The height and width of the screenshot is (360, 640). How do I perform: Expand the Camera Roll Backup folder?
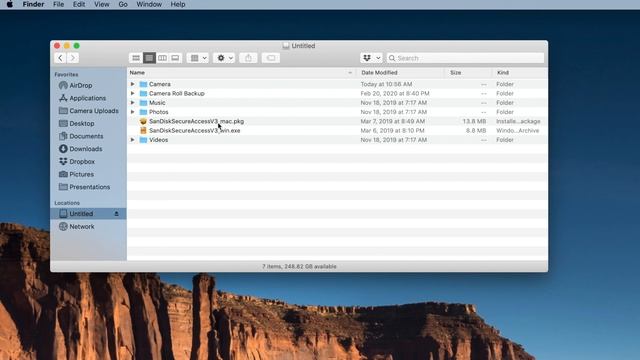pos(132,93)
